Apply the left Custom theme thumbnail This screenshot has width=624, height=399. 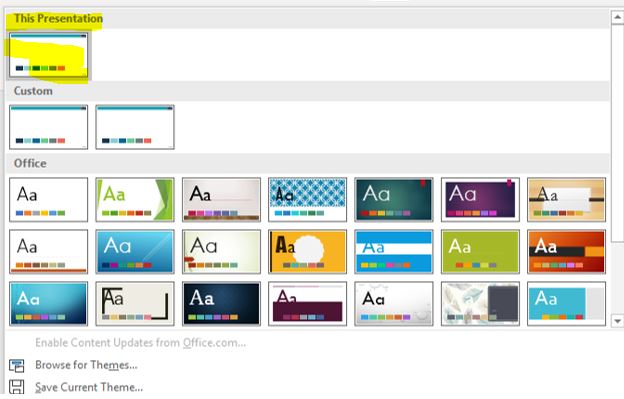(49, 127)
